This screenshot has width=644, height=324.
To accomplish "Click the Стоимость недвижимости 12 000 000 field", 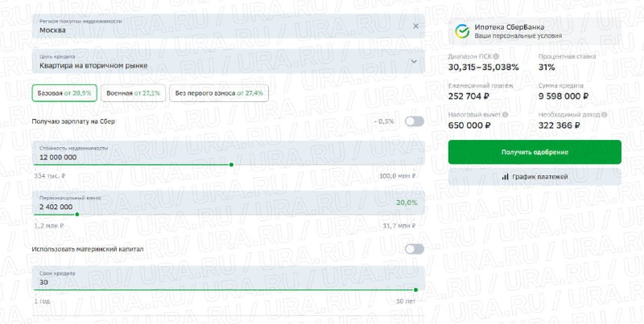I will click(229, 153).
